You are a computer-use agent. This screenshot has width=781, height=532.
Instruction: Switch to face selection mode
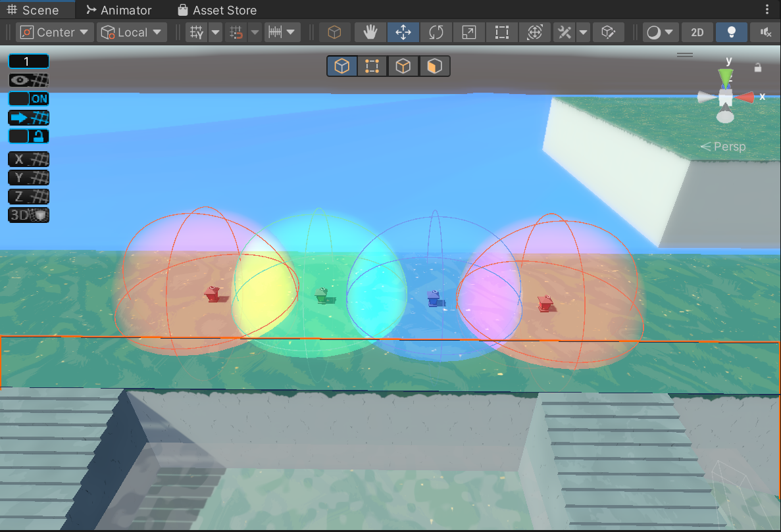[x=434, y=66]
